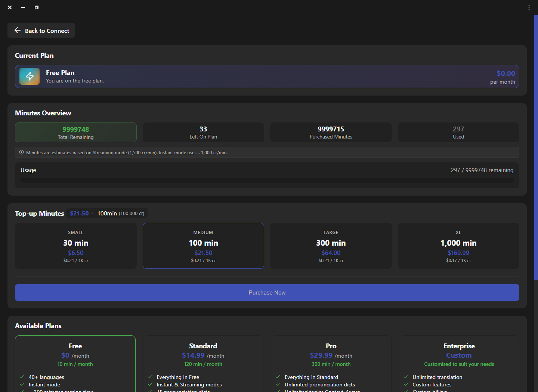Click 'You are on the free plan.' text
This screenshot has height=392, width=538.
tap(75, 81)
